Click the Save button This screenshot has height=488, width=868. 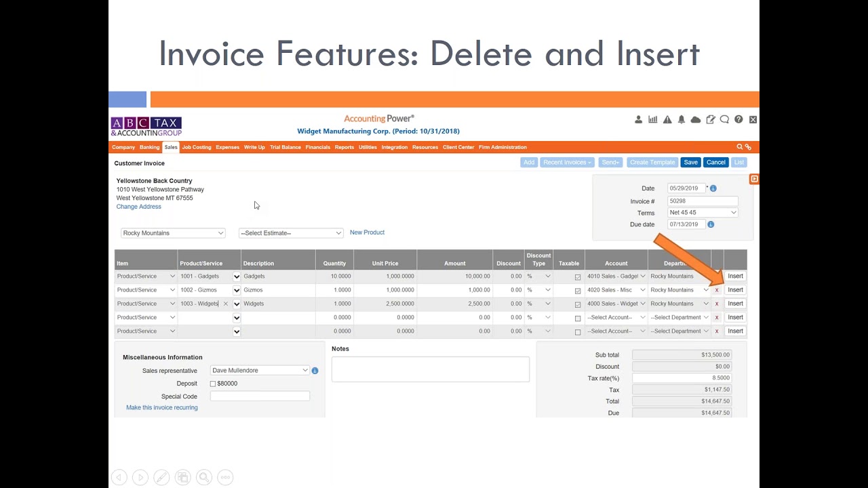[691, 163]
